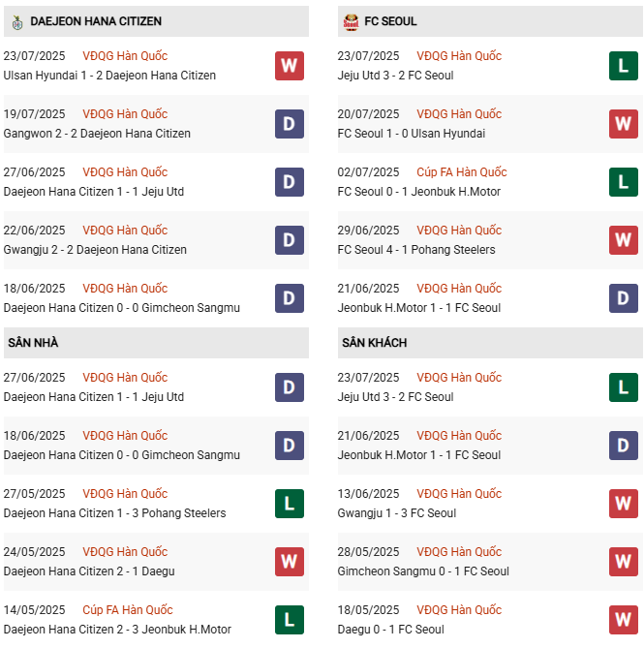Viewport: 644px width, 648px height.
Task: Open the FC Seoul 1-0 Ulsan Hyundai match
Action: click(x=412, y=134)
